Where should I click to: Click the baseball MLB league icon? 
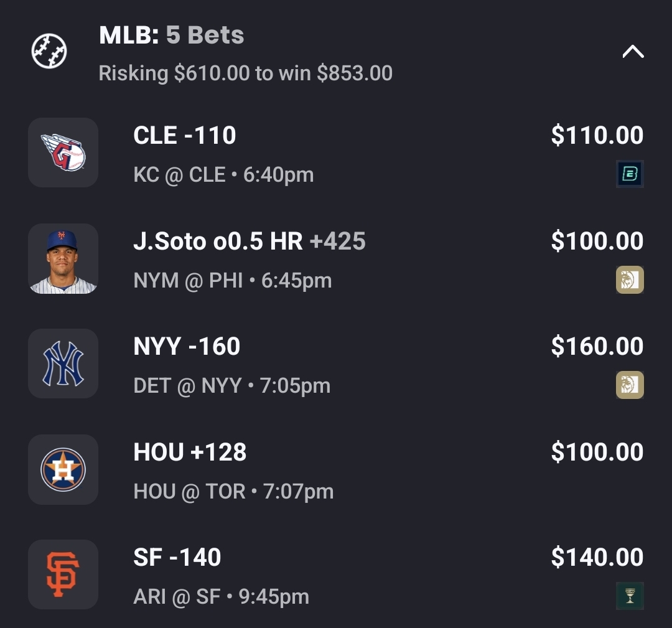click(49, 51)
